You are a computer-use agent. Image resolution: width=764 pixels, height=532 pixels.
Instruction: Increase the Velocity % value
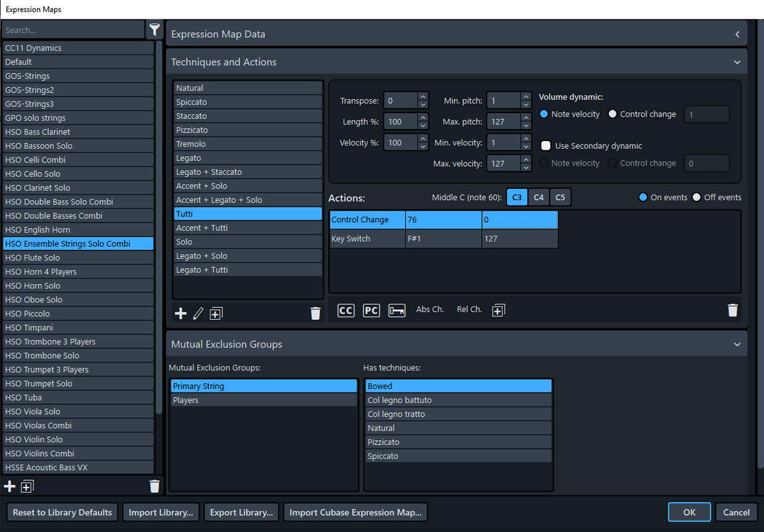click(x=423, y=138)
